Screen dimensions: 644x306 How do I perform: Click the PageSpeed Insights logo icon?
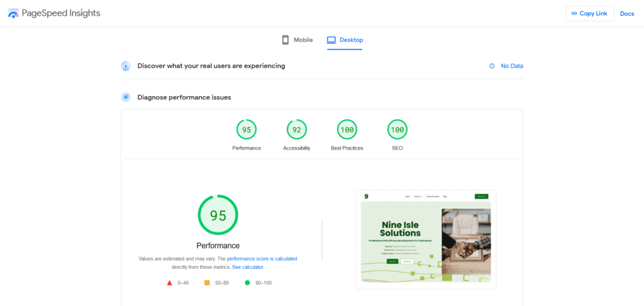[x=13, y=14]
